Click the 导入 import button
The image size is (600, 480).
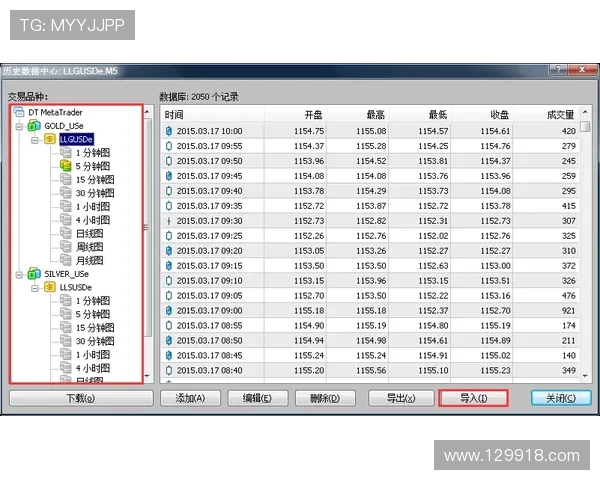(x=473, y=398)
